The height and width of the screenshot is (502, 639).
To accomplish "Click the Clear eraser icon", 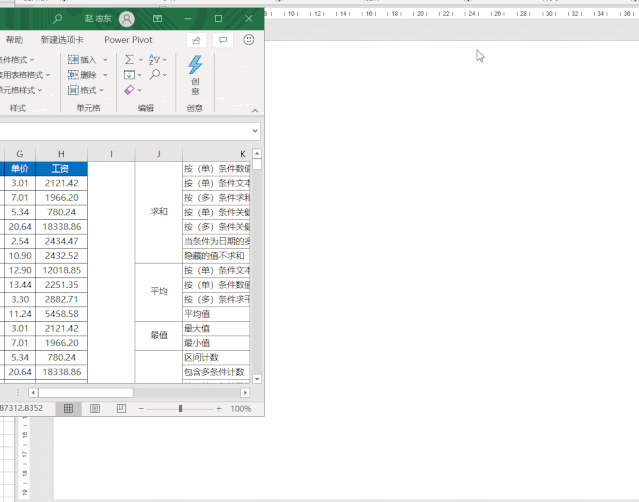I will 130,90.
